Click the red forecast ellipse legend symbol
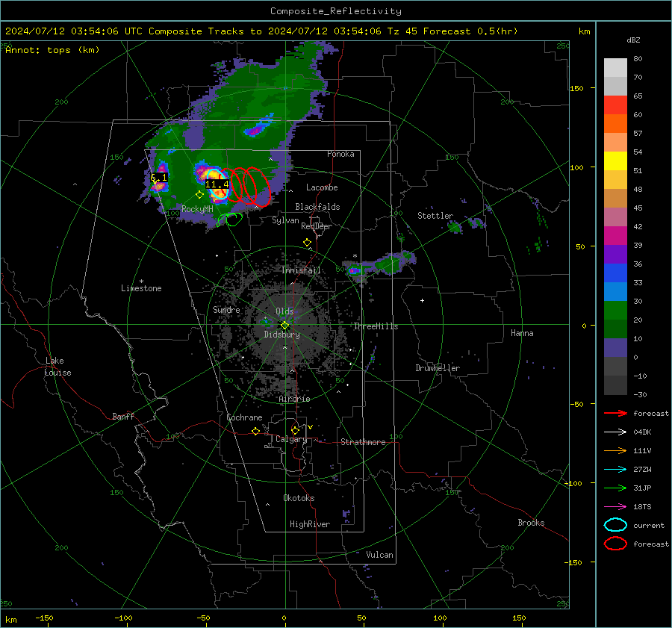 click(x=615, y=544)
